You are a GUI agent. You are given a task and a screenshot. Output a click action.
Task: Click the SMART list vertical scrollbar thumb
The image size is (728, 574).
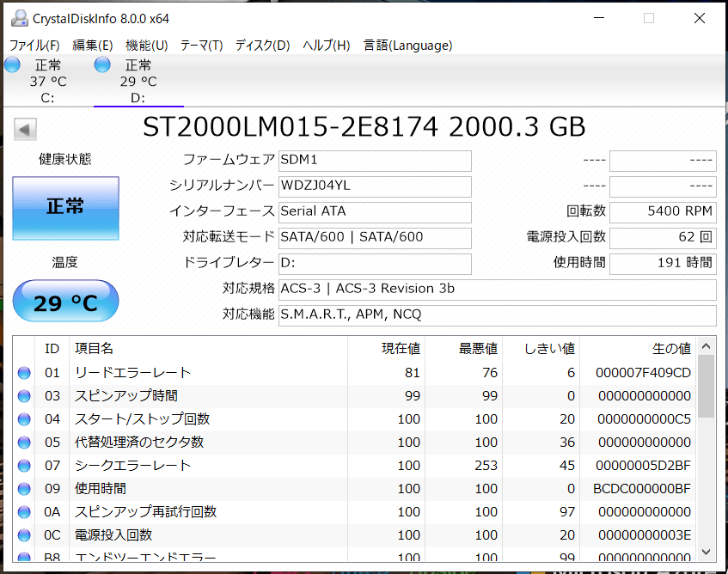coord(707,386)
